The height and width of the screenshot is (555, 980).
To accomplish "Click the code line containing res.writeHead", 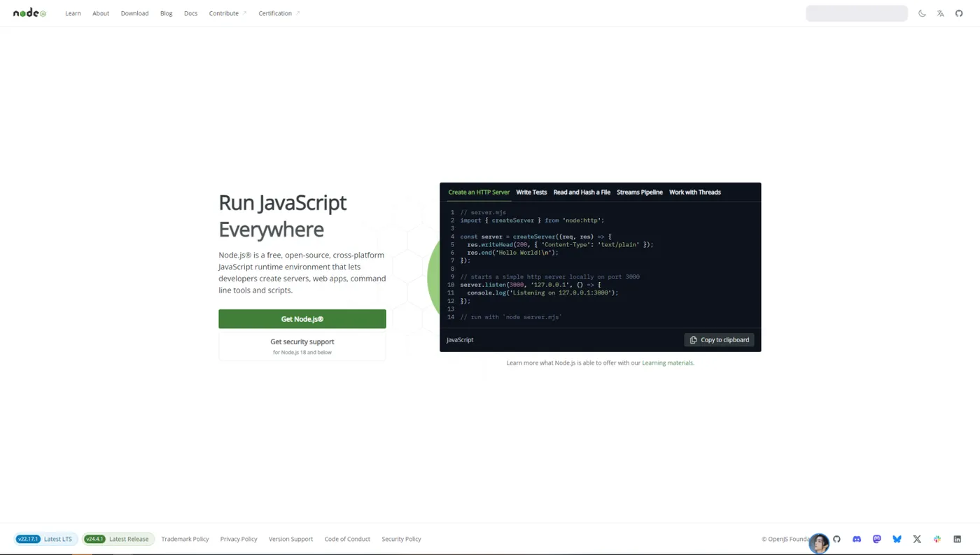I will point(560,245).
